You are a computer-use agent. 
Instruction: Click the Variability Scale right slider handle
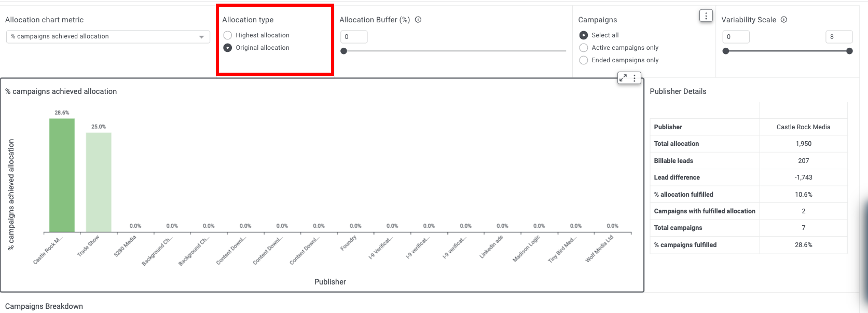pyautogui.click(x=849, y=51)
